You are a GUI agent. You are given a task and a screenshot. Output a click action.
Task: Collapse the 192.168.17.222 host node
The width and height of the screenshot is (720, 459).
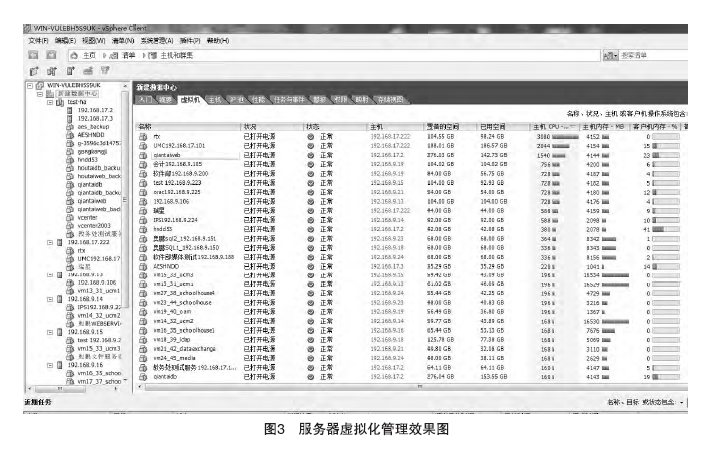52,241
